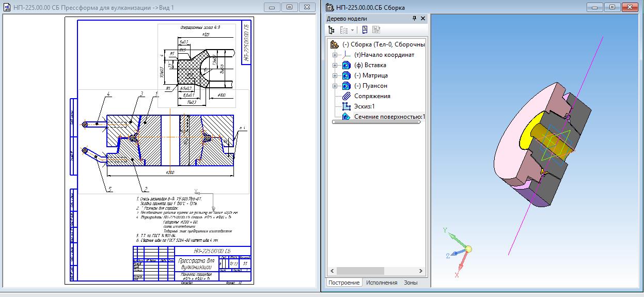644x297 pixels.
Task: Click the model tree structure display icon
Action: tap(332, 30)
